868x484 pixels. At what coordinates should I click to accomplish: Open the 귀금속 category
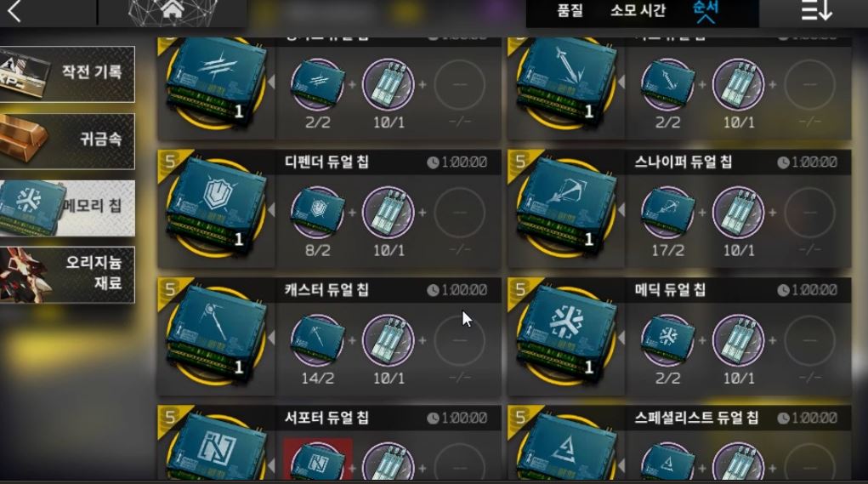pos(67,141)
